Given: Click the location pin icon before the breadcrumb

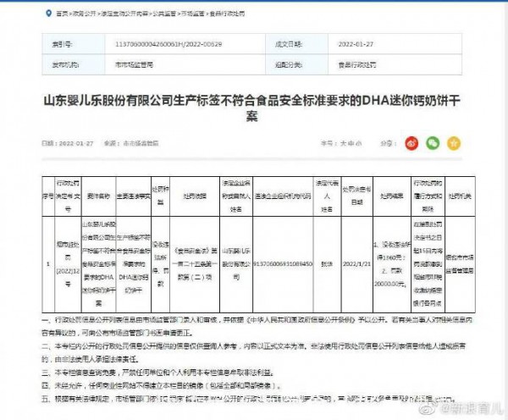Looking at the screenshot, I should pyautogui.click(x=48, y=14).
